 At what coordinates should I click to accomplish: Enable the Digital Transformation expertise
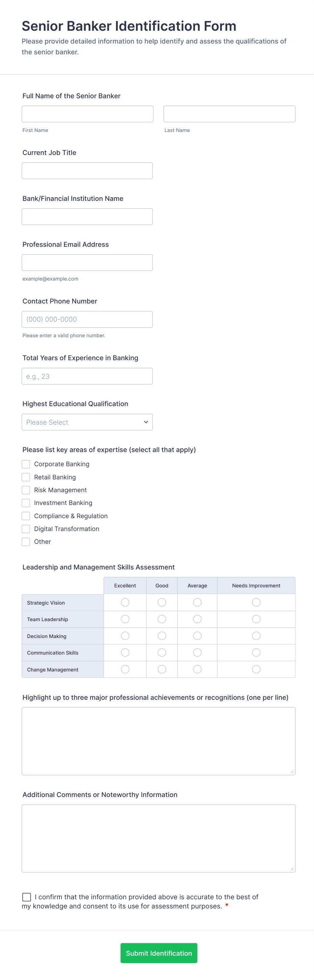(26, 528)
